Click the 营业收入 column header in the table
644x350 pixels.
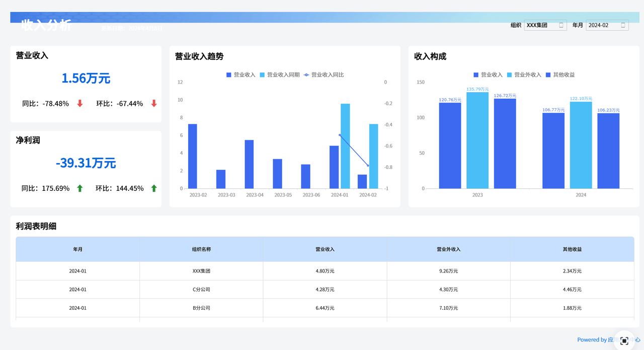coord(325,249)
